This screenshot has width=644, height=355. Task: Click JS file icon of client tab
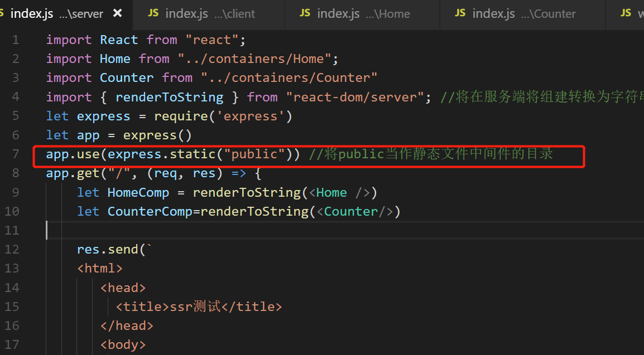[x=153, y=13]
